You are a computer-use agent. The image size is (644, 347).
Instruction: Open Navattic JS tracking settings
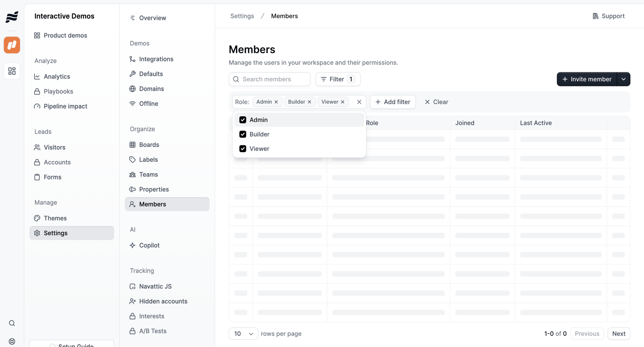pos(167,286)
